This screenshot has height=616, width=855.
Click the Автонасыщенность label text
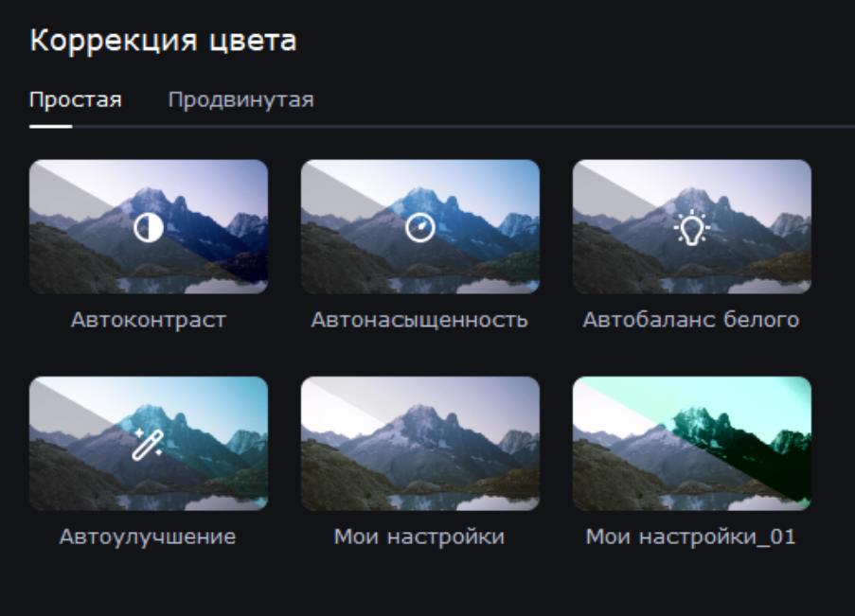(419, 320)
